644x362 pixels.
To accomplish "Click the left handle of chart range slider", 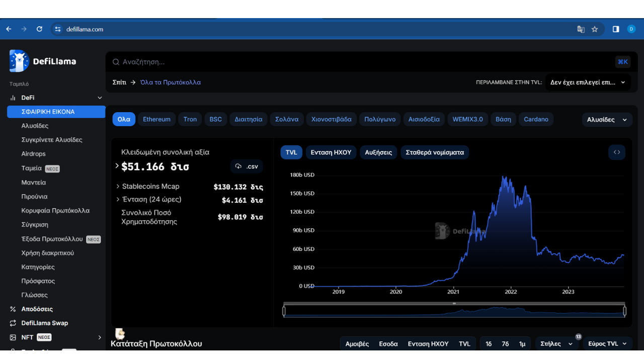I will 284,311.
